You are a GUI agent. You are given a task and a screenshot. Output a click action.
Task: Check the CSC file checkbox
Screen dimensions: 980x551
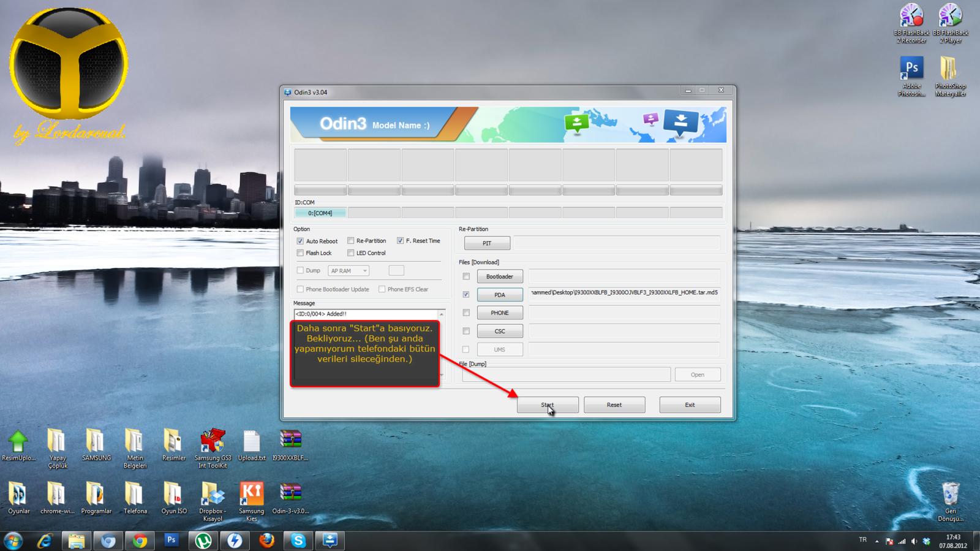pyautogui.click(x=466, y=331)
